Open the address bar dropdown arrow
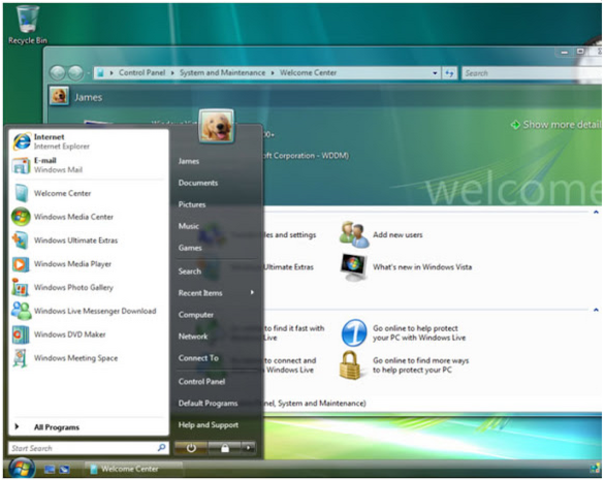The width and height of the screenshot is (605, 480). pyautogui.click(x=435, y=73)
